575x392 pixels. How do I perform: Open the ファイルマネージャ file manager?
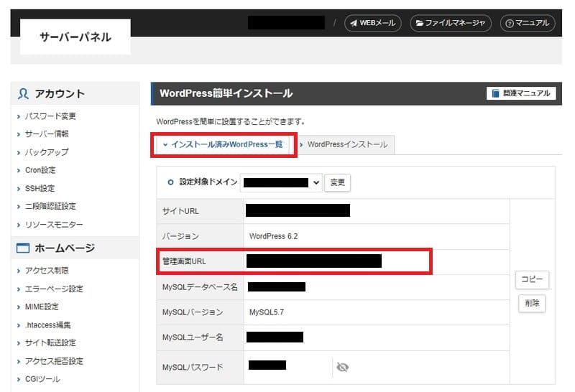coord(451,23)
